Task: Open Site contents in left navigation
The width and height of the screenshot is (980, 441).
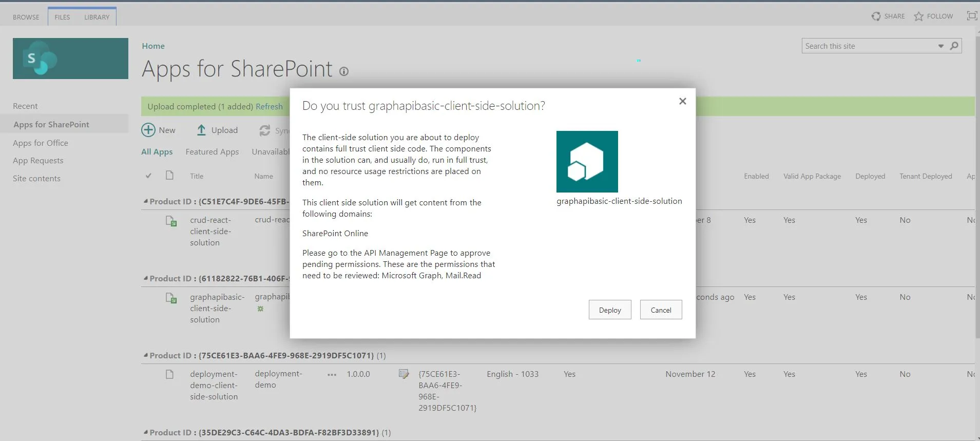Action: pyautogui.click(x=36, y=178)
